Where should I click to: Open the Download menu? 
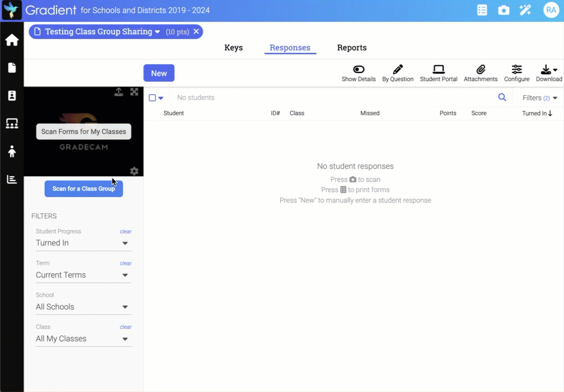click(x=549, y=73)
